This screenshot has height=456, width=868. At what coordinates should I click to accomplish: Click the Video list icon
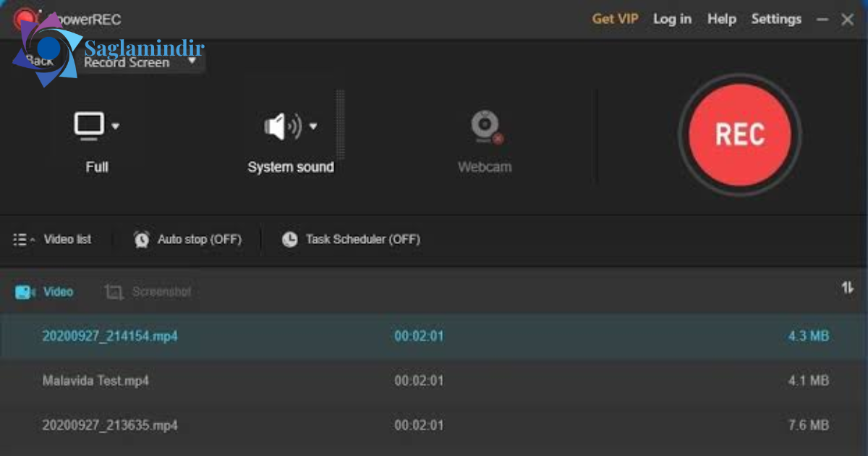pyautogui.click(x=24, y=240)
